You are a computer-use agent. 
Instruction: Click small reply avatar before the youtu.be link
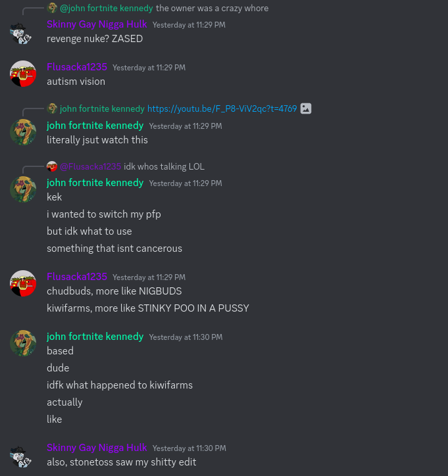pos(52,108)
